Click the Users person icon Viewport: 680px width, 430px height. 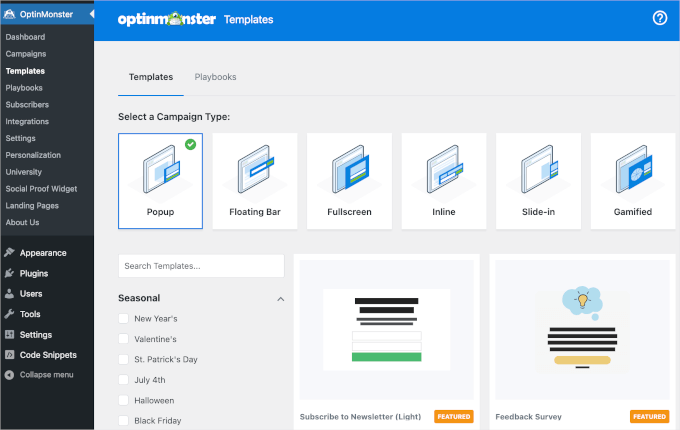pos(10,293)
